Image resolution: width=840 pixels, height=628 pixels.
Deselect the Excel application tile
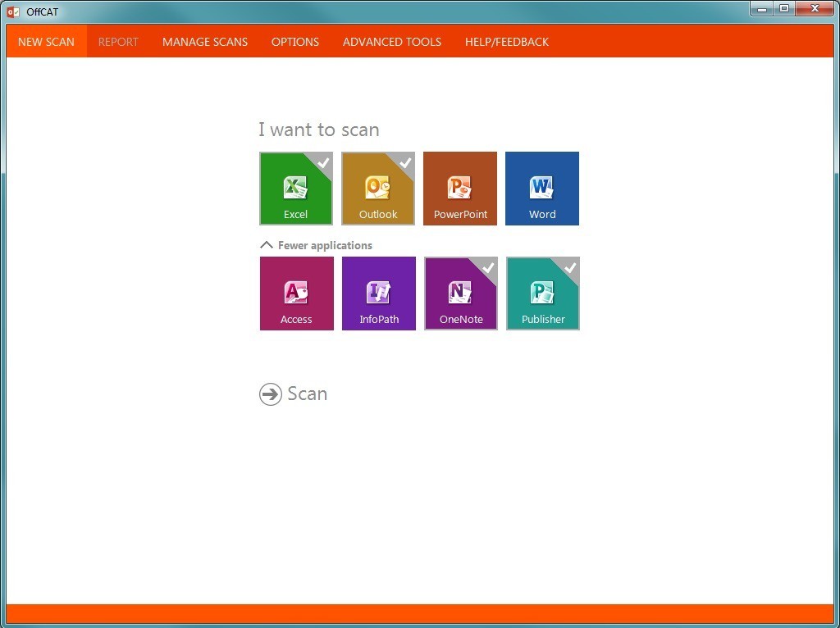point(295,189)
